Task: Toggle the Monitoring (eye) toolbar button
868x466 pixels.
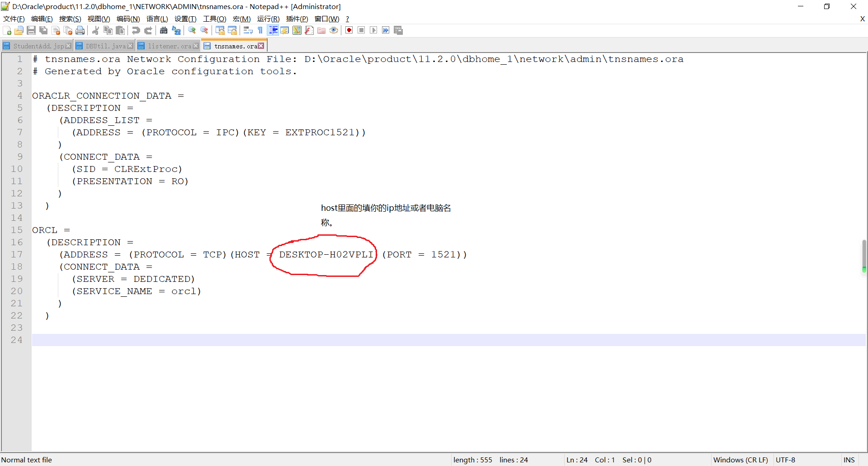Action: click(x=334, y=30)
